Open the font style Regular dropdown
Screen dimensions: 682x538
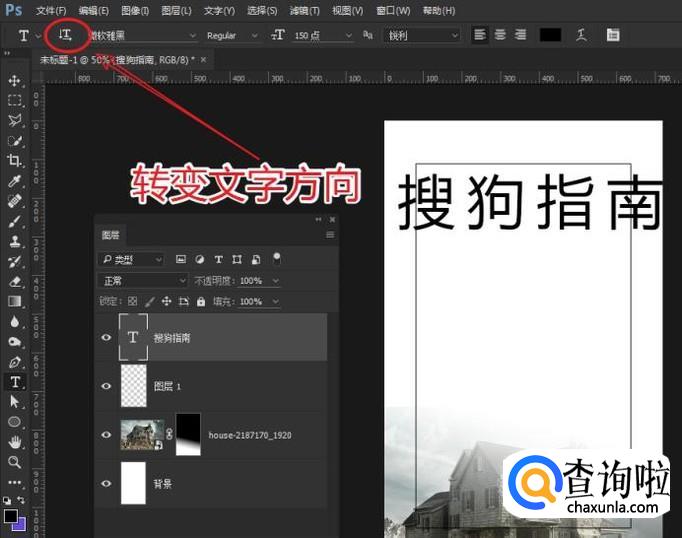[x=230, y=35]
